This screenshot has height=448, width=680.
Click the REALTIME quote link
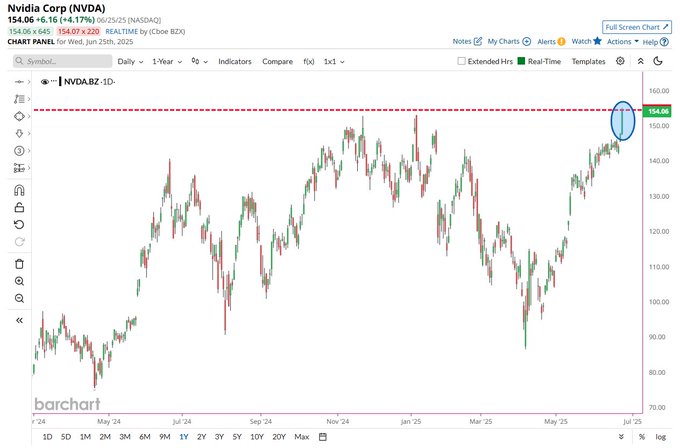[x=121, y=31]
